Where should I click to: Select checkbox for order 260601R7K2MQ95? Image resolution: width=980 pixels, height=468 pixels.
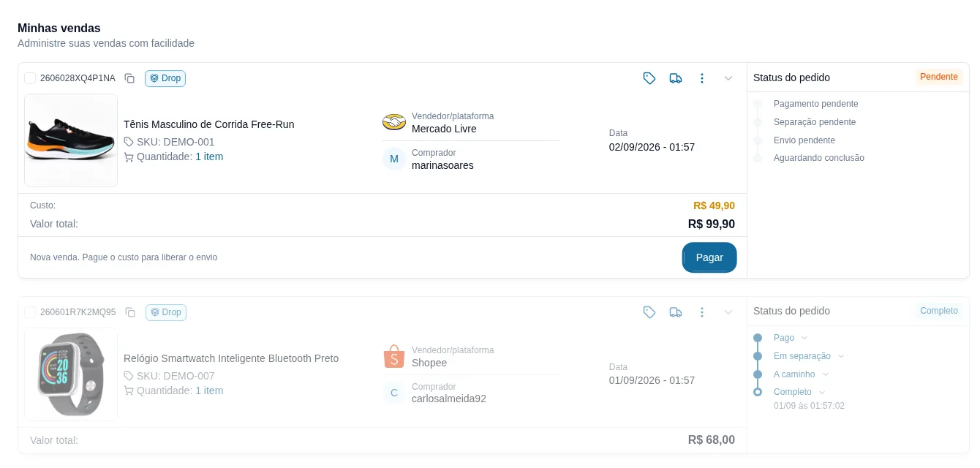coord(30,312)
